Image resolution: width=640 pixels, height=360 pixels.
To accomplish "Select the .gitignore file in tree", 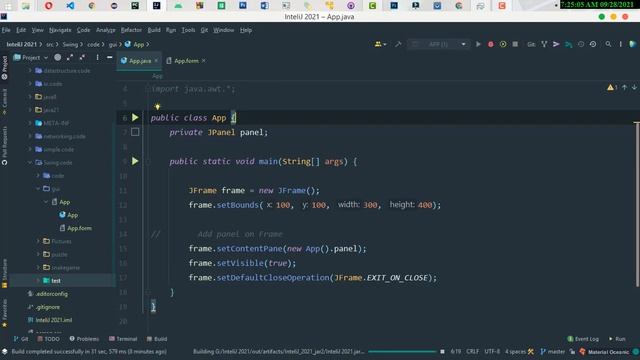I will pos(44,307).
